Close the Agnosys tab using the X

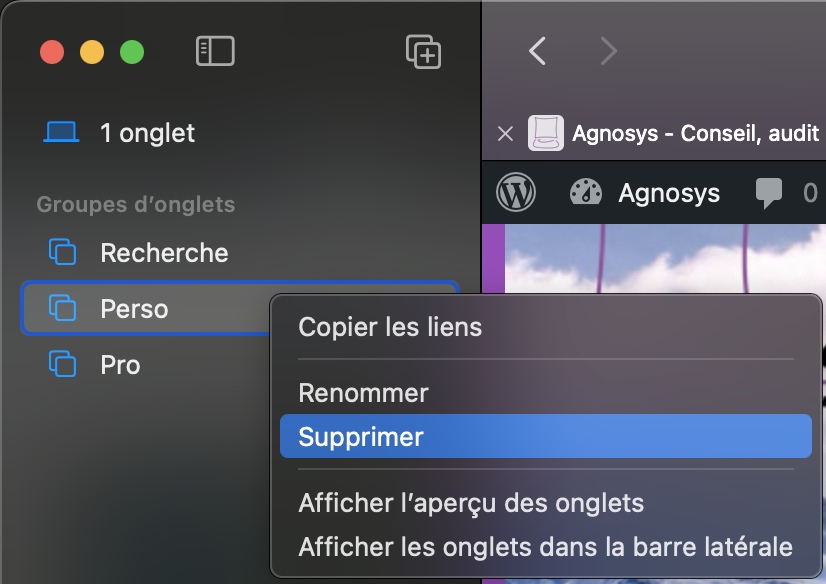pos(505,134)
